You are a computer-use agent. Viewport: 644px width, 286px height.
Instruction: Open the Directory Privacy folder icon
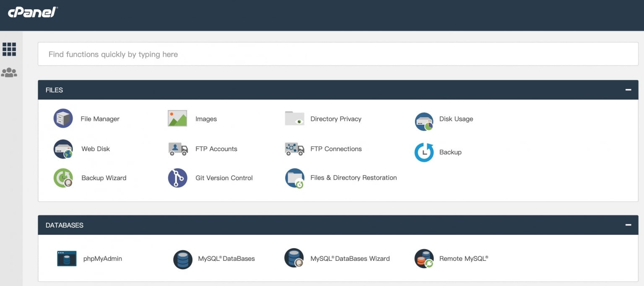click(294, 118)
